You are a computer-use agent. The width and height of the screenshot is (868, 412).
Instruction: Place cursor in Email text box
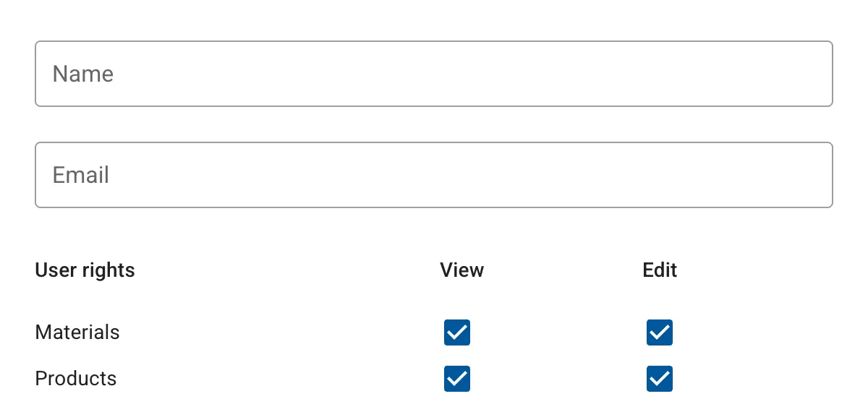click(434, 175)
